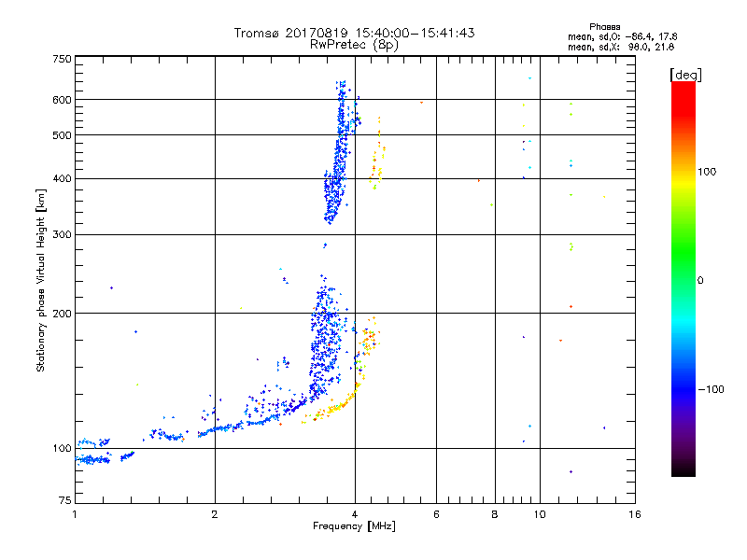Click the y-axis tick label '600'
747x560 pixels.
pos(62,100)
